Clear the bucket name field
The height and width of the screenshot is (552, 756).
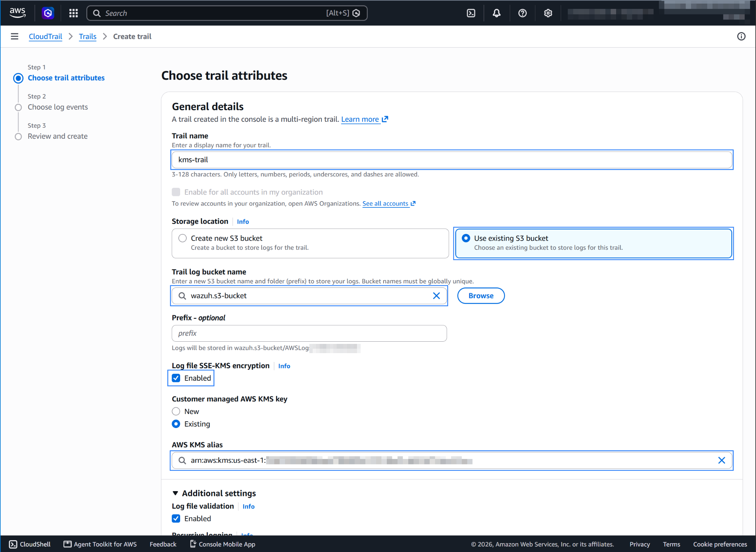[x=436, y=296]
